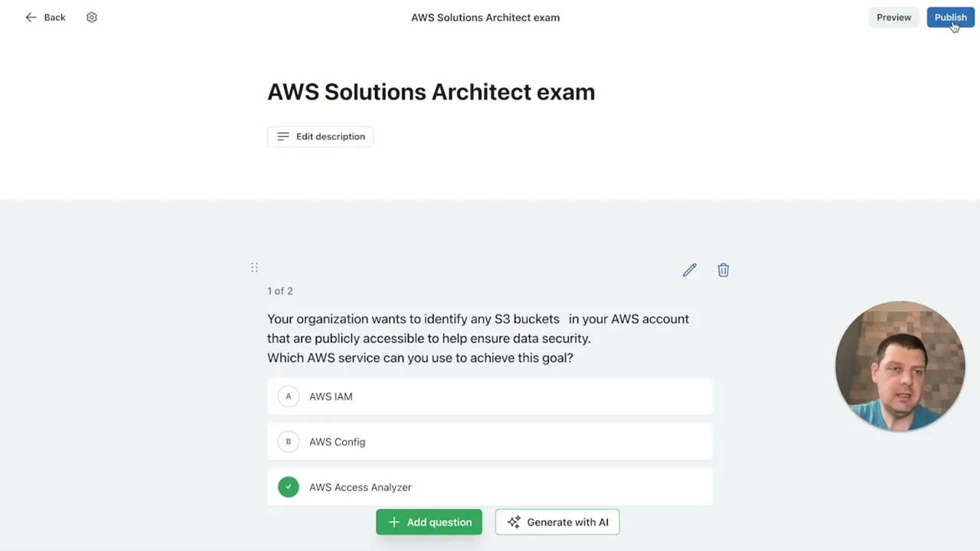Click the sparkle icon on Generate with AI

point(514,522)
